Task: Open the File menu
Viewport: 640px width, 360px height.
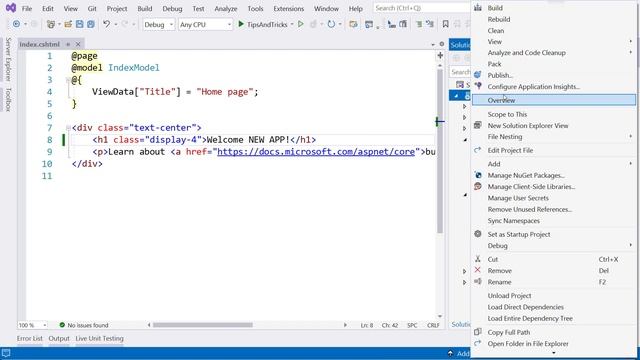Action: coord(27,8)
